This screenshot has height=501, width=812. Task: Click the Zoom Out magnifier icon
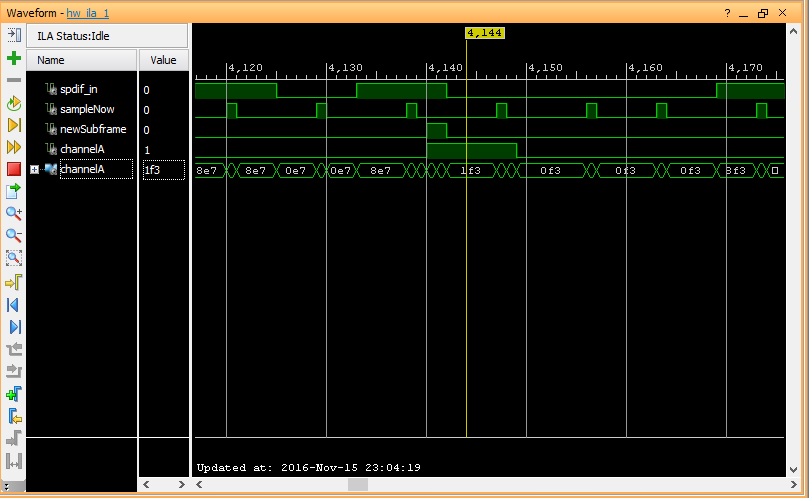[14, 235]
